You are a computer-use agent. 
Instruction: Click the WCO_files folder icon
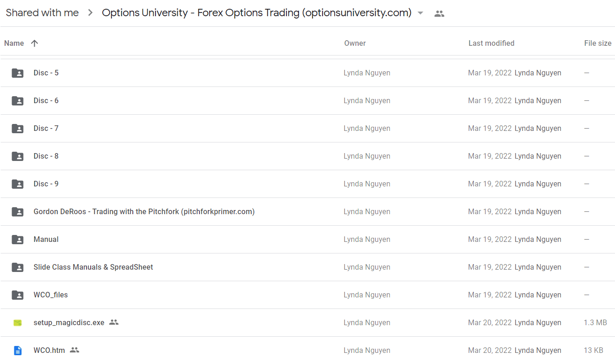pos(18,295)
